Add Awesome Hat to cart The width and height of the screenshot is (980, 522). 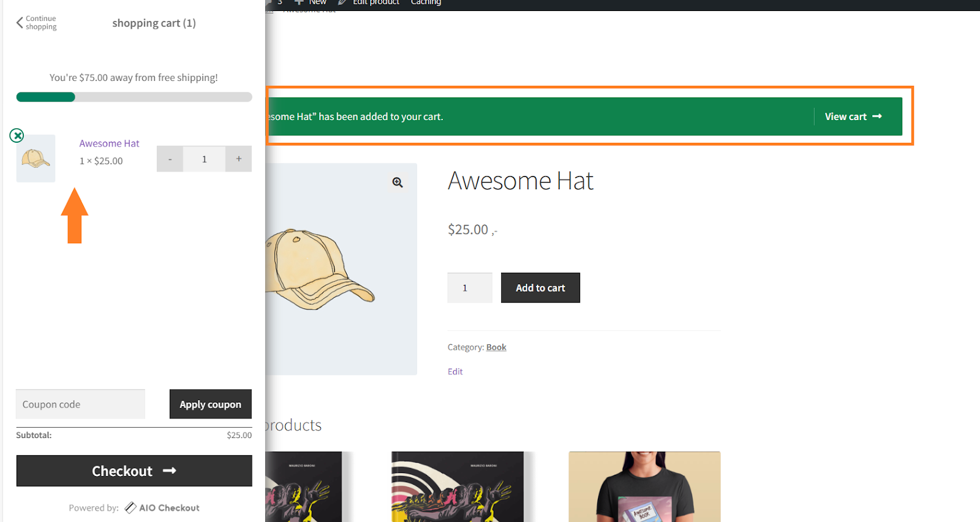coord(540,288)
